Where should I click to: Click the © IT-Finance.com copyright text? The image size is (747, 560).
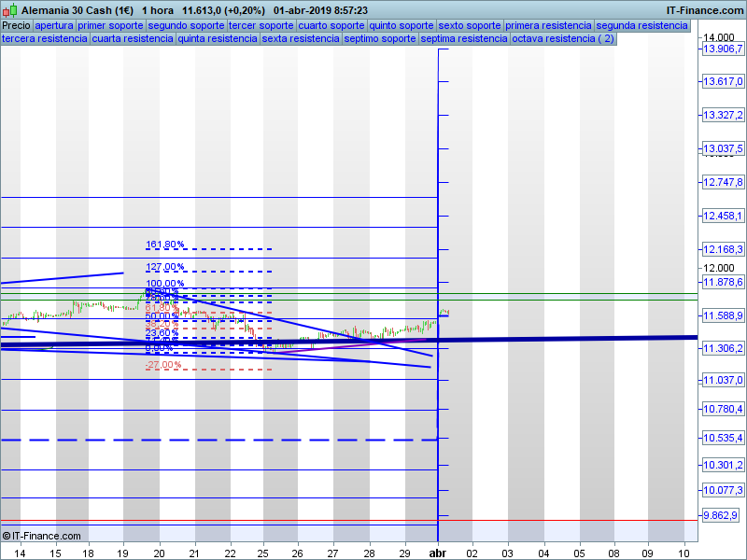pos(42,536)
